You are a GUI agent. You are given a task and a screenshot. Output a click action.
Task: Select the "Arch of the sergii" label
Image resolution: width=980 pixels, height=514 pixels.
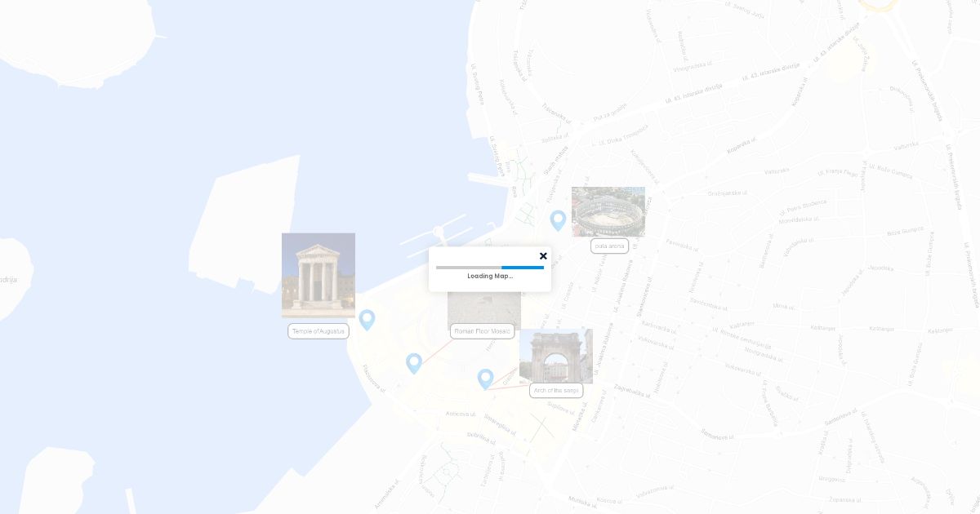tap(556, 391)
